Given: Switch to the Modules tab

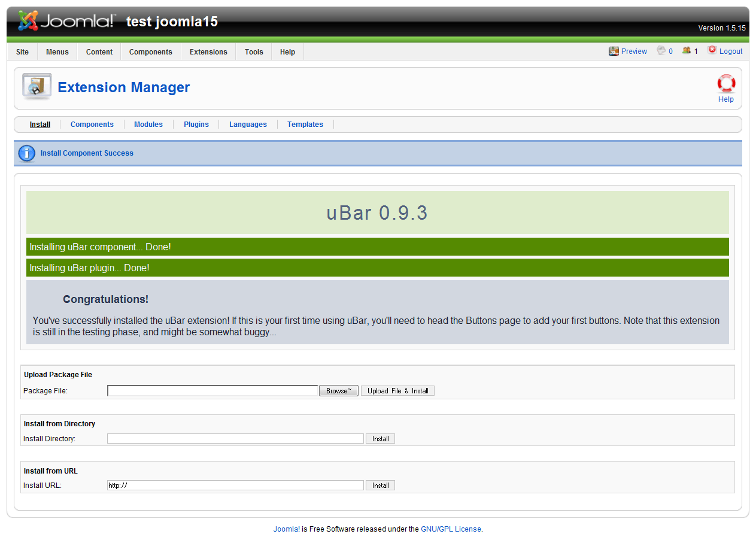Looking at the screenshot, I should (148, 125).
